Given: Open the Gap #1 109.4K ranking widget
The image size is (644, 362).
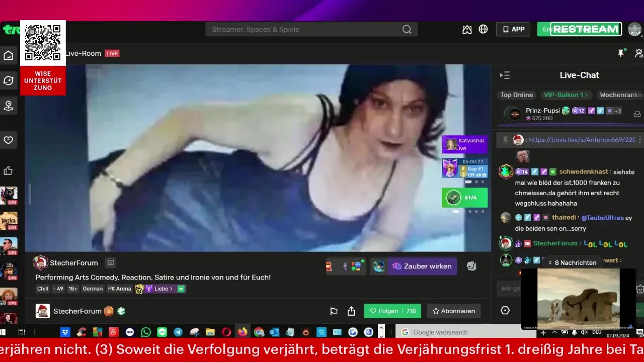Looking at the screenshot, I should click(x=464, y=168).
